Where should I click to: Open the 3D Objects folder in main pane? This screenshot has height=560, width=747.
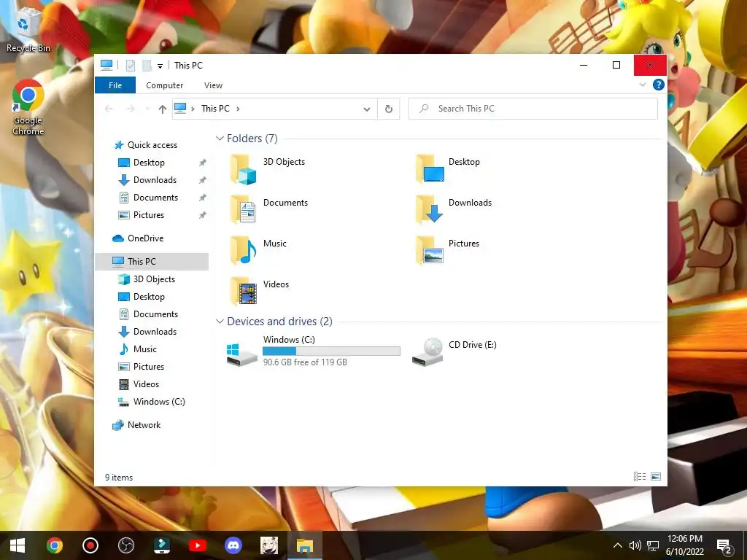(267, 169)
